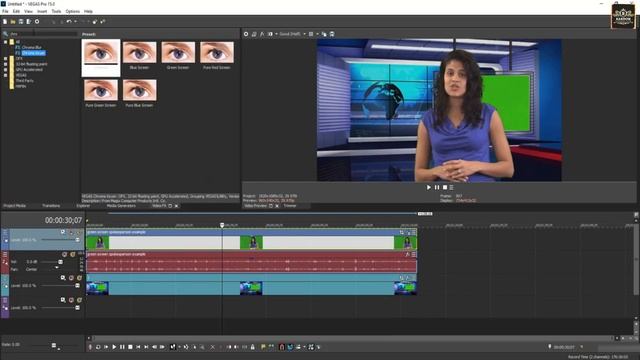Click the Video Output FX preview icon
Screen dimensions: 640x360
tap(262, 34)
